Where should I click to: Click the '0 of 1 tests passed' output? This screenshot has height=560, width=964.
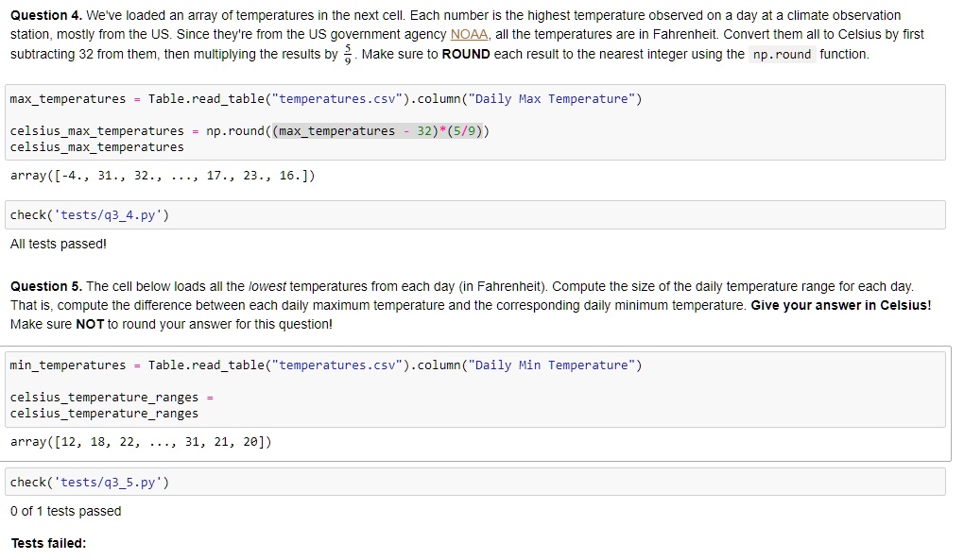coord(66,511)
